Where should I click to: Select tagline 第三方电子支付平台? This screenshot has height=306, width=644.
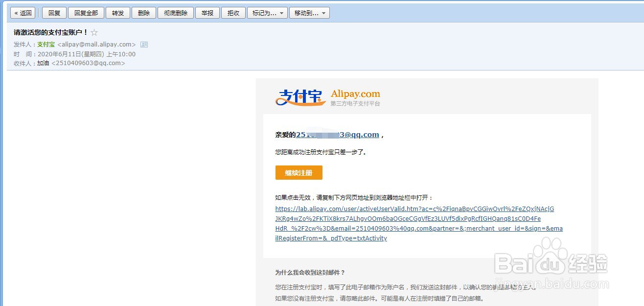point(355,104)
